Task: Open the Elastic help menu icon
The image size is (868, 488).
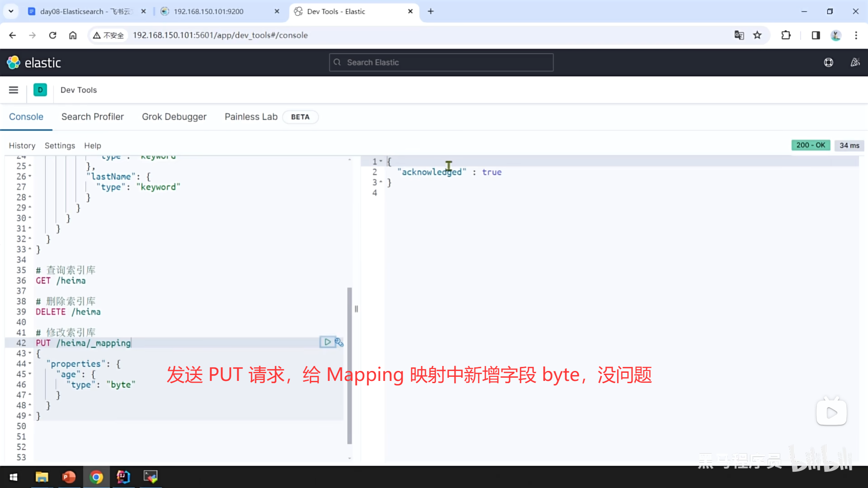Action: (x=828, y=62)
